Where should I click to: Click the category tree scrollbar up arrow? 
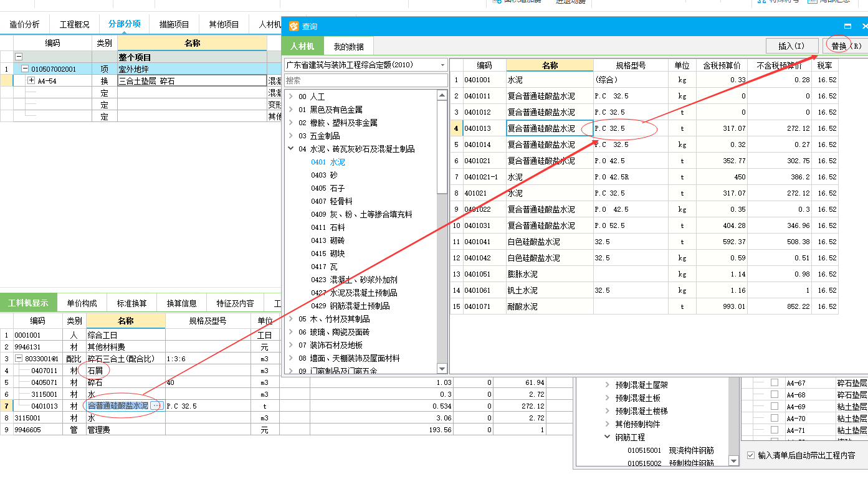[x=442, y=95]
